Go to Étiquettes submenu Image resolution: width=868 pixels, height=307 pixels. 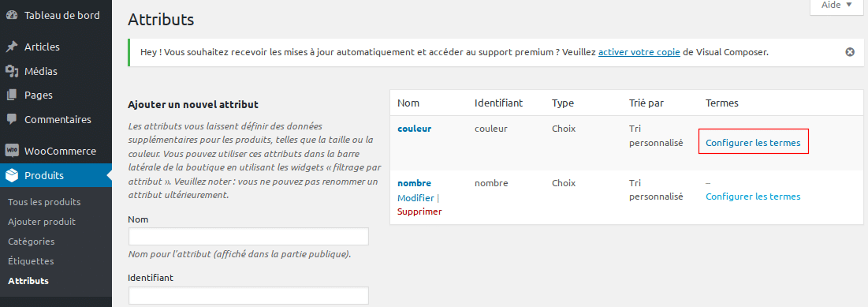pos(31,261)
